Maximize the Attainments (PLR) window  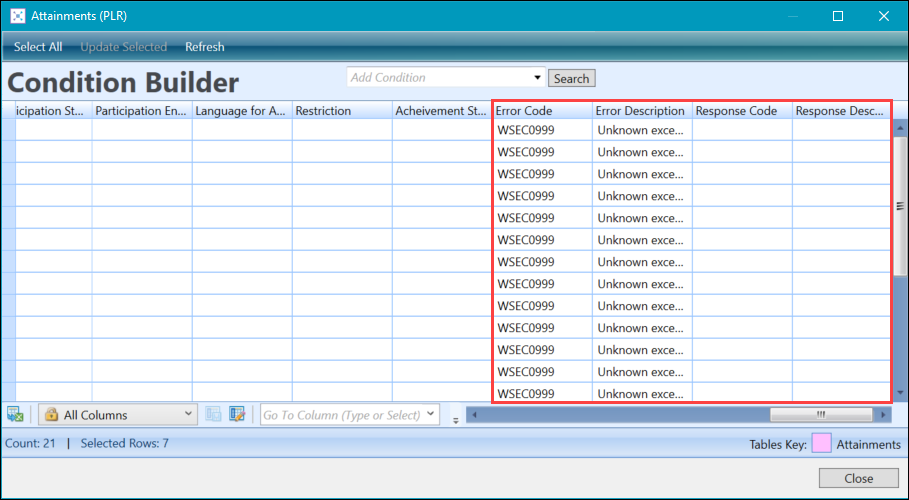click(838, 16)
